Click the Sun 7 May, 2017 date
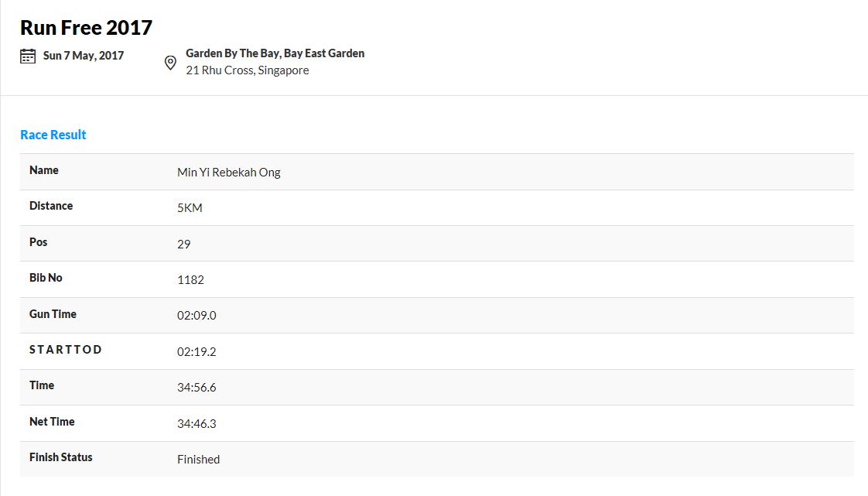Screen dimensions: 868x496 pyautogui.click(x=84, y=56)
